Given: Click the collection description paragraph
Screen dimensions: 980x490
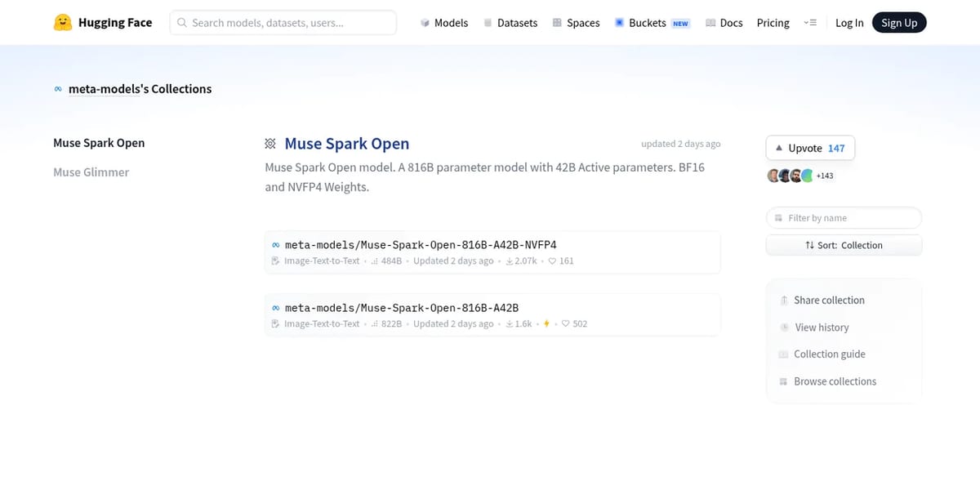Looking at the screenshot, I should 485,177.
